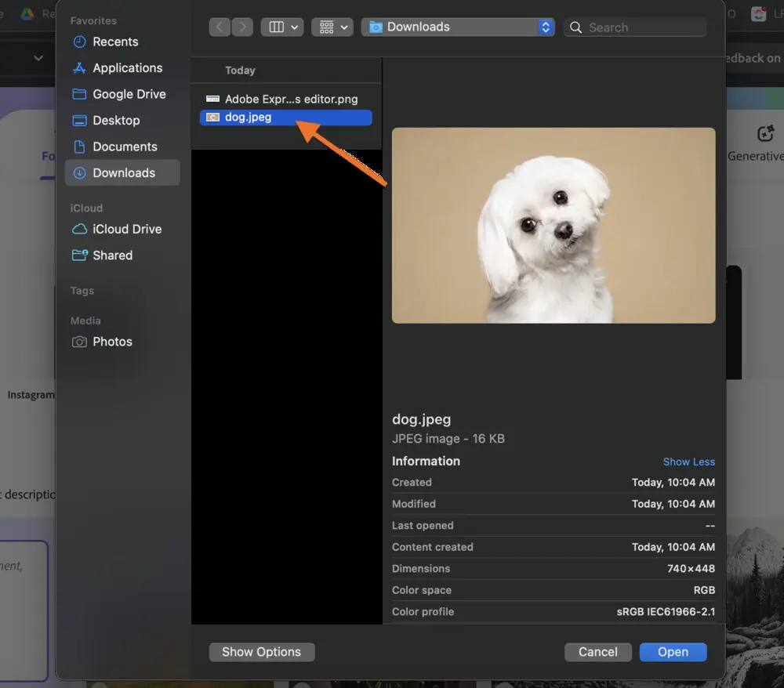This screenshot has height=688, width=784.
Task: Click the Google Drive folder icon
Action: 79,94
